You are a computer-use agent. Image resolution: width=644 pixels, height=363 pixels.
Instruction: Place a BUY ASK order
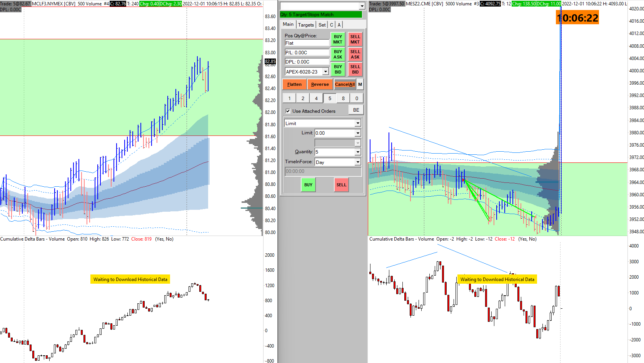[x=338, y=54]
